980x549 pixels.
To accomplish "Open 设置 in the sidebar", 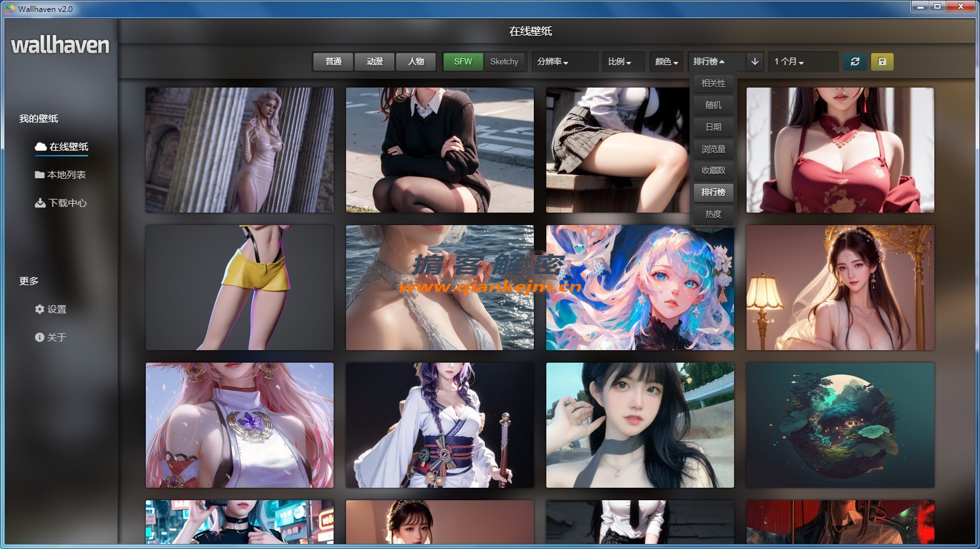I will [x=51, y=310].
